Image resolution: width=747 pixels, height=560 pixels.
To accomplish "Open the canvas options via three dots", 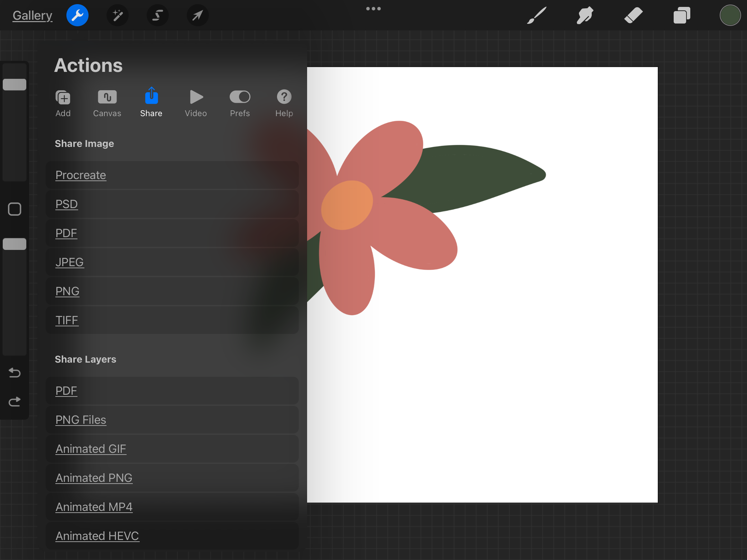I will (x=373, y=8).
